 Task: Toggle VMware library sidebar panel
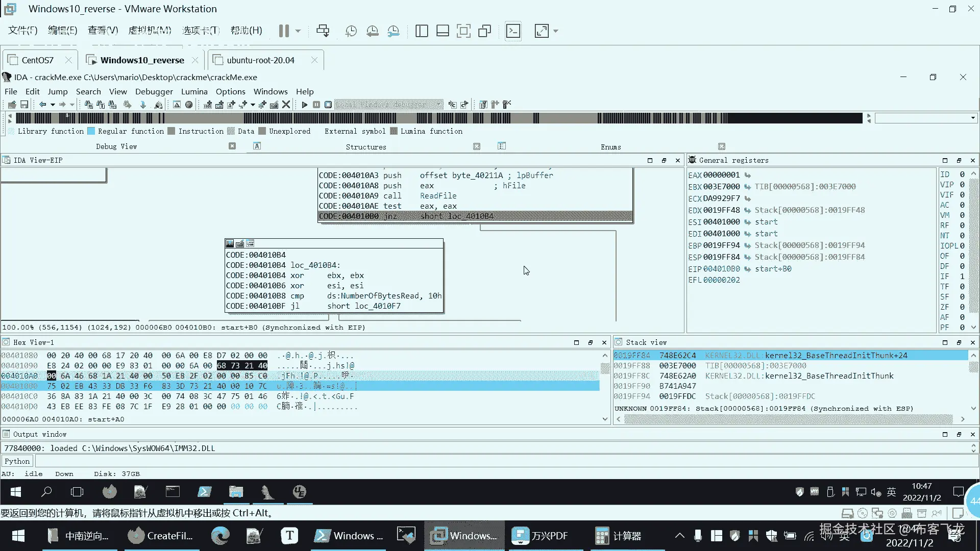coord(422,31)
